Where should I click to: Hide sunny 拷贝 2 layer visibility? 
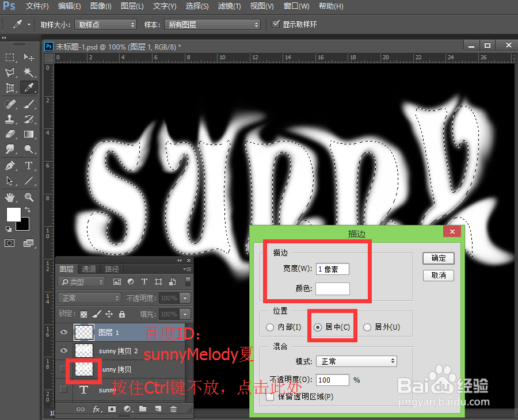tap(64, 350)
